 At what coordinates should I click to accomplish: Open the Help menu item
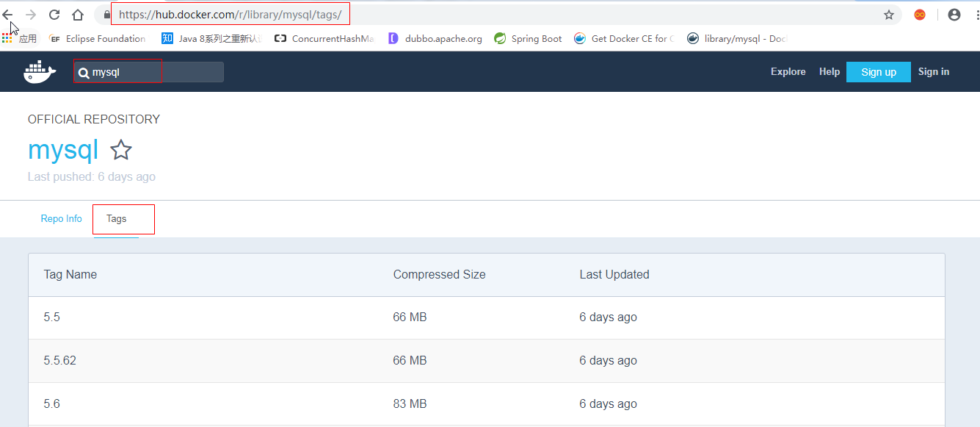830,71
